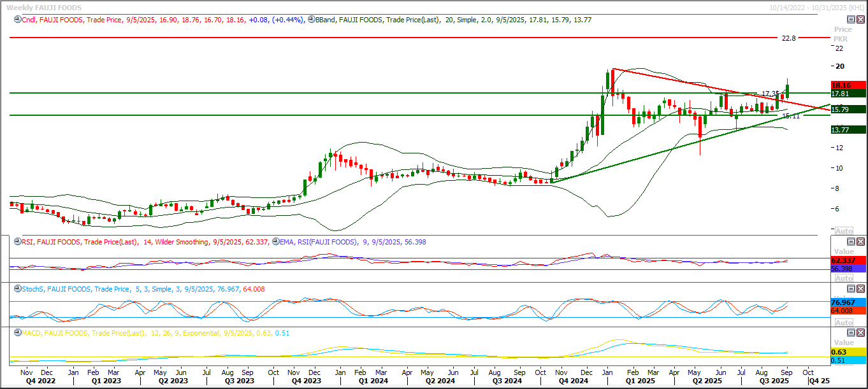Maximize the MACD indicator panel
The height and width of the screenshot is (389, 868).
(851, 333)
